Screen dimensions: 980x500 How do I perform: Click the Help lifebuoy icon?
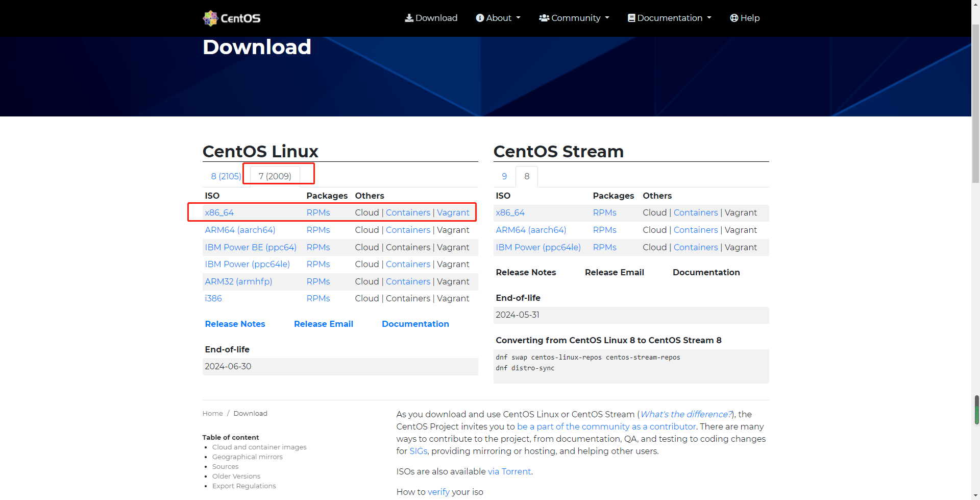734,18
